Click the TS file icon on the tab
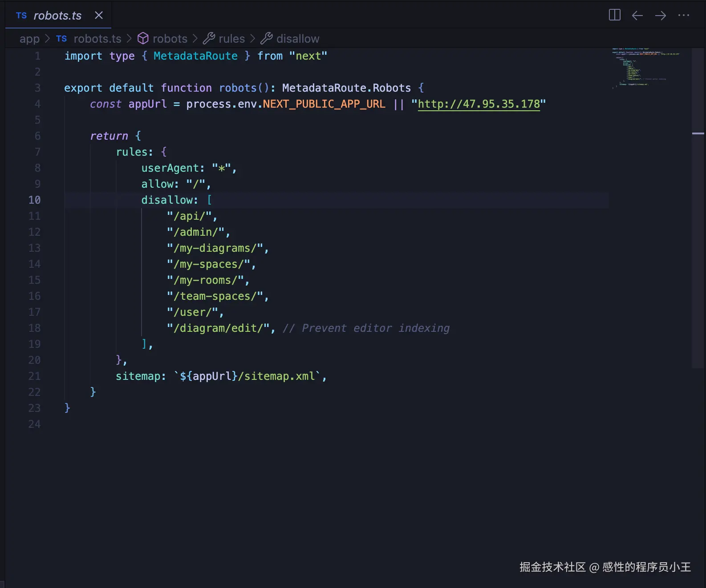 21,16
